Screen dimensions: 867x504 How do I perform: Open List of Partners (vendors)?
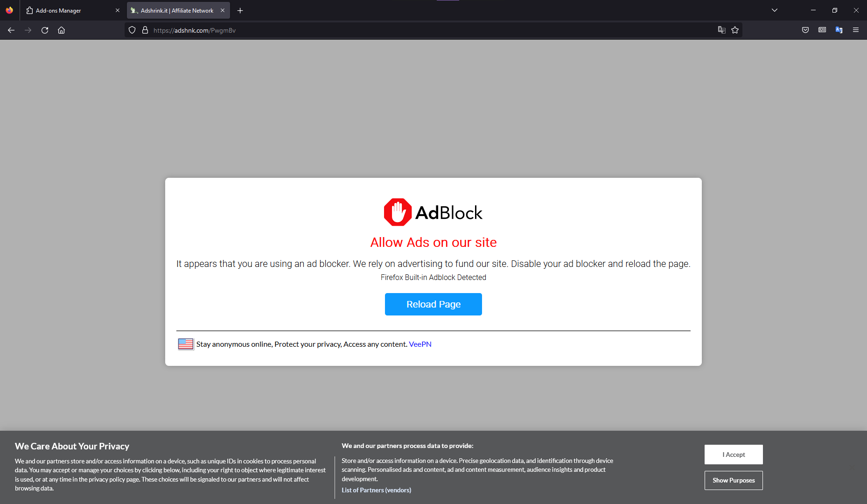tap(376, 490)
